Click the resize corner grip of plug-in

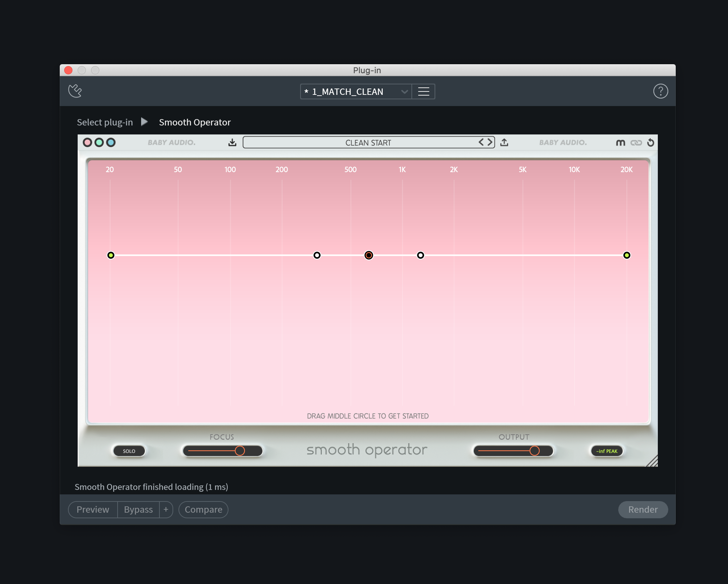click(652, 461)
